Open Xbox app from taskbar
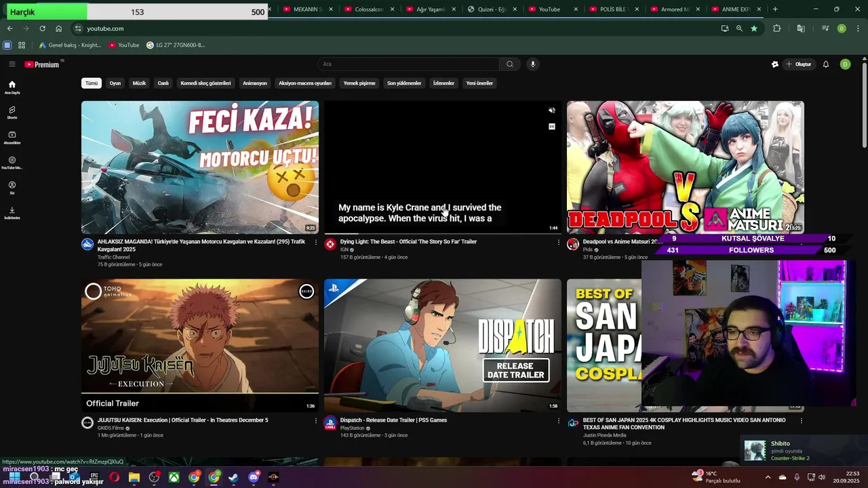 (174, 477)
